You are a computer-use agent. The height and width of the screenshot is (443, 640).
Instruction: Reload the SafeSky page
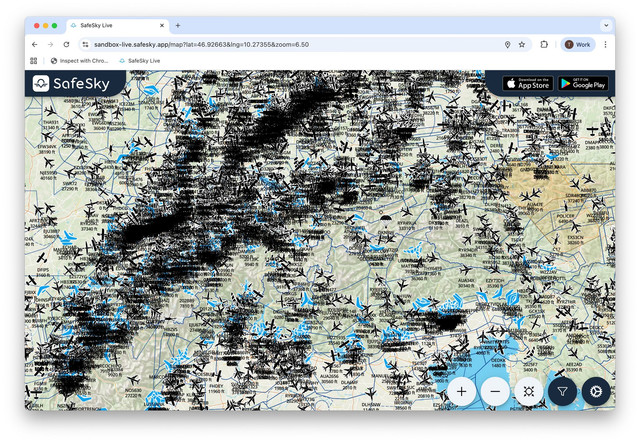coord(67,45)
